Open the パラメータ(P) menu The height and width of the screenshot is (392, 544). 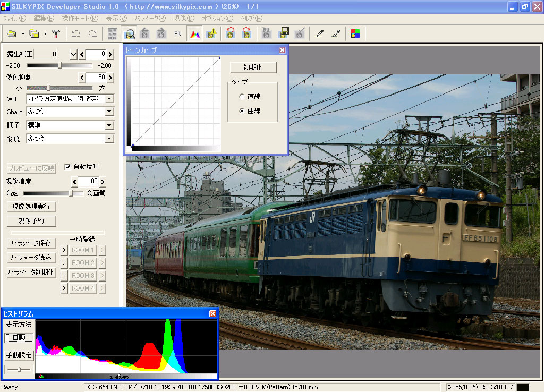click(x=150, y=19)
